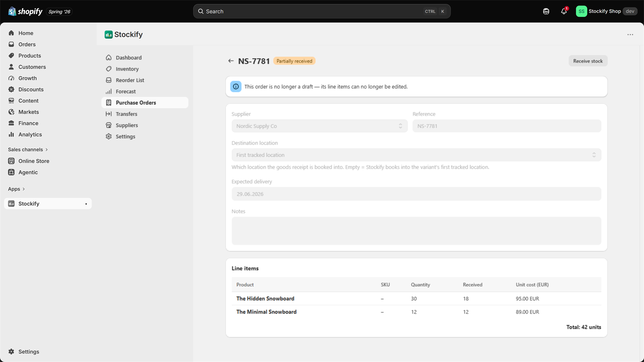The width and height of the screenshot is (644, 362).
Task: Expand the Sales channels section
Action: coord(28,149)
